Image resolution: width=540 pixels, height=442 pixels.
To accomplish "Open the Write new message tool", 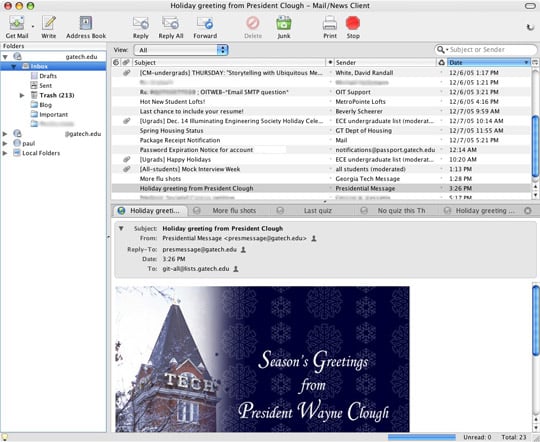I will click(49, 23).
